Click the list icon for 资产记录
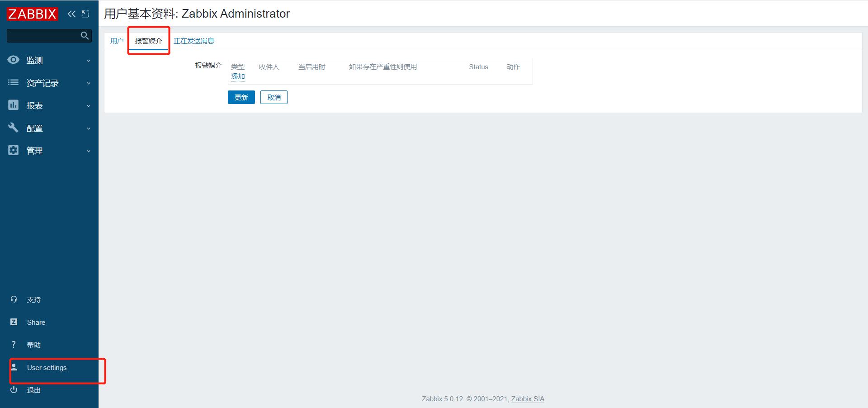The height and width of the screenshot is (408, 868). point(14,82)
